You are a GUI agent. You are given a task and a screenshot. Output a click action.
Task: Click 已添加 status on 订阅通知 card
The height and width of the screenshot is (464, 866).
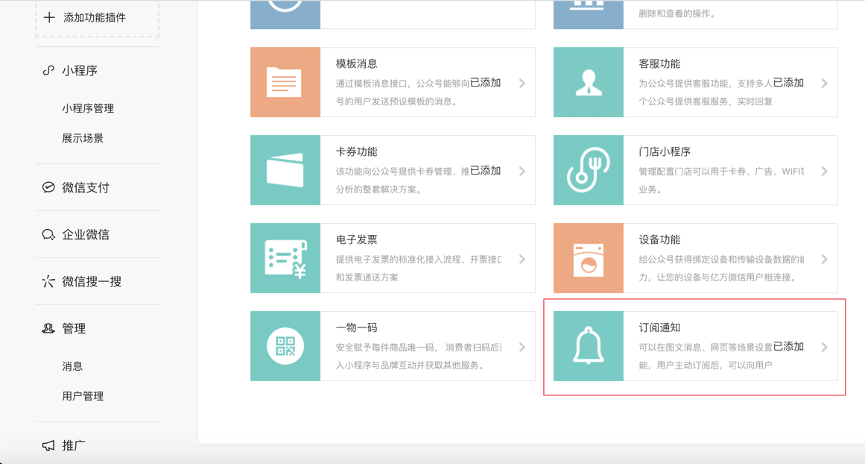tap(788, 346)
